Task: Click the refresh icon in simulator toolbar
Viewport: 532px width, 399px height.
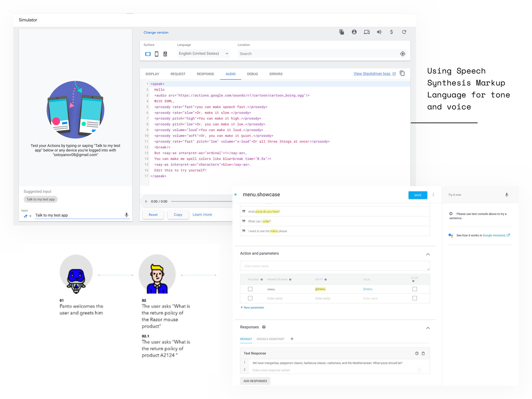Action: 404,32
